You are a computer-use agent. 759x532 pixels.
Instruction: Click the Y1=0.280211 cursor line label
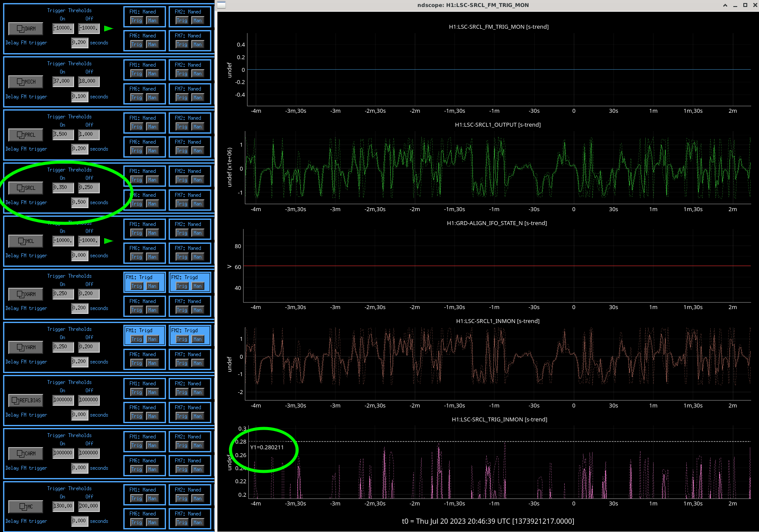coord(267,447)
